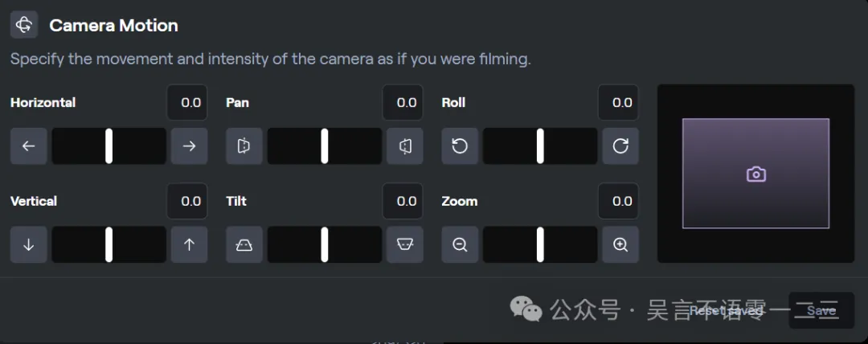Click the camera preview thumbnail
Screen dimensions: 868x344
pos(755,174)
